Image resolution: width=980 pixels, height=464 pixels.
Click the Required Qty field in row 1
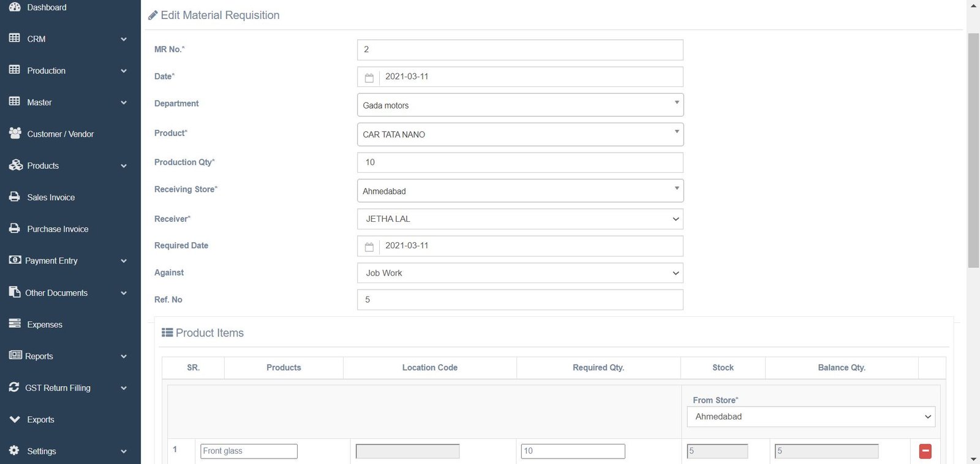573,451
